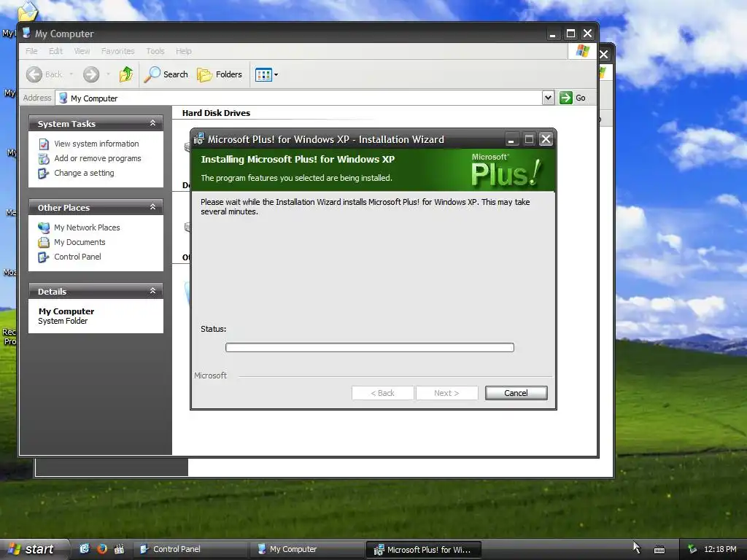The image size is (747, 560).
Task: Launch Firefox from quick launch
Action: click(x=101, y=549)
